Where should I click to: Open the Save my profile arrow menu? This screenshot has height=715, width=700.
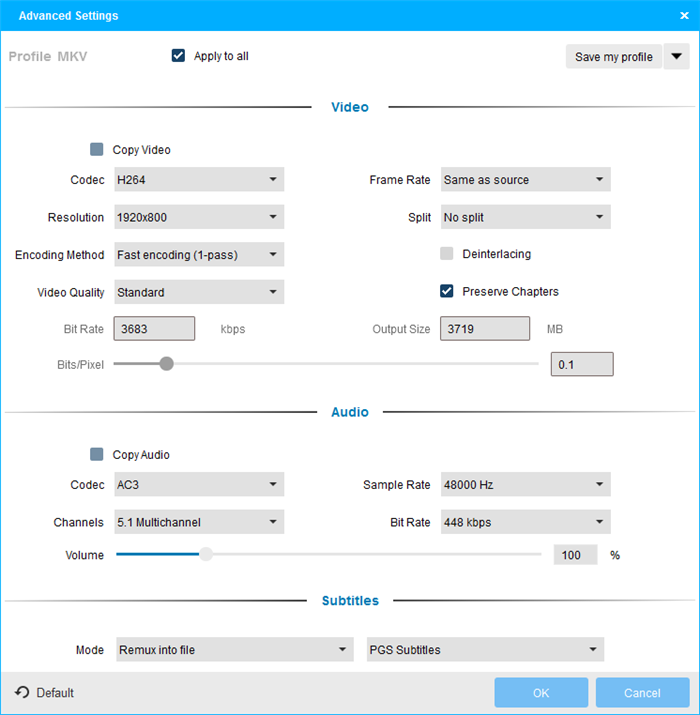click(x=676, y=57)
